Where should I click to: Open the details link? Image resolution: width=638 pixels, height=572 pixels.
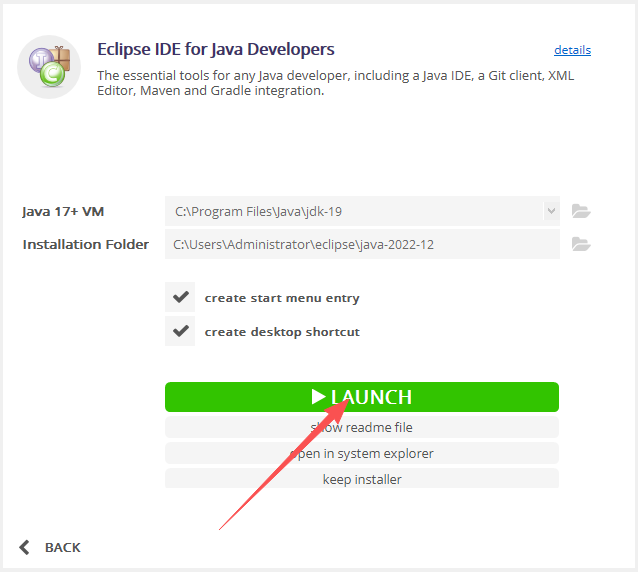[572, 50]
